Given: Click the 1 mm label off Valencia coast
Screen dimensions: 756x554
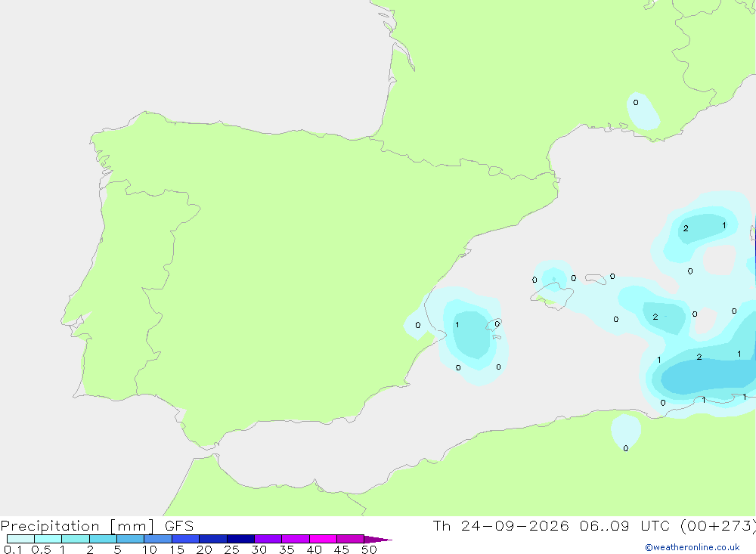Looking at the screenshot, I should coord(457,324).
